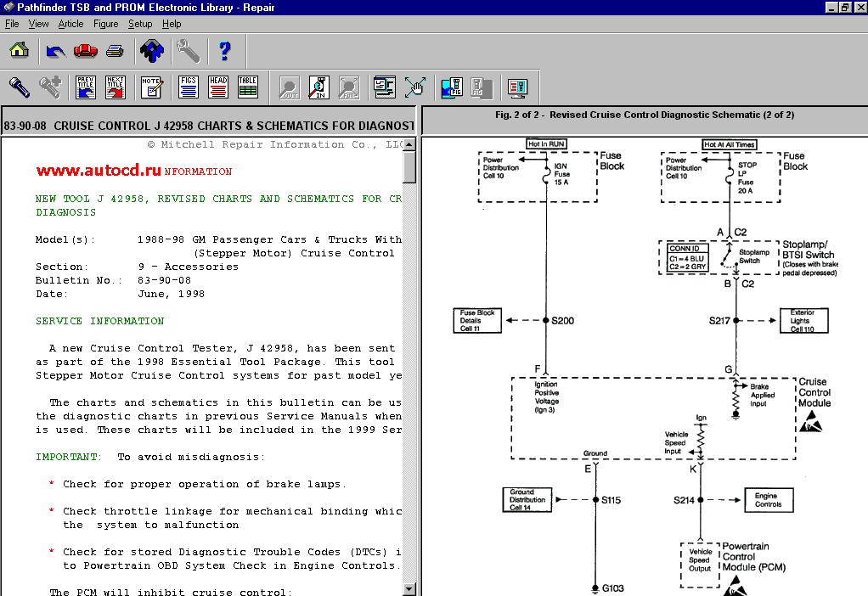Click the zoom IN icon
The width and height of the screenshot is (868, 596).
pyautogui.click(x=318, y=87)
